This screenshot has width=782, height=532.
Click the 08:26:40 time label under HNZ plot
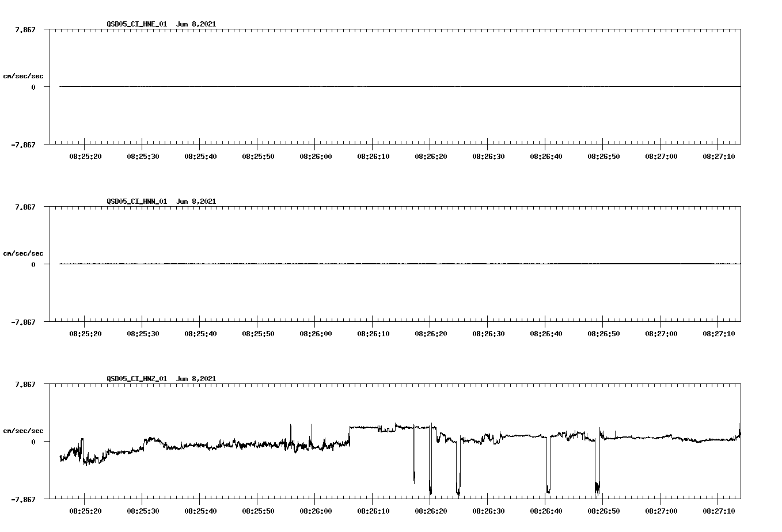point(546,511)
